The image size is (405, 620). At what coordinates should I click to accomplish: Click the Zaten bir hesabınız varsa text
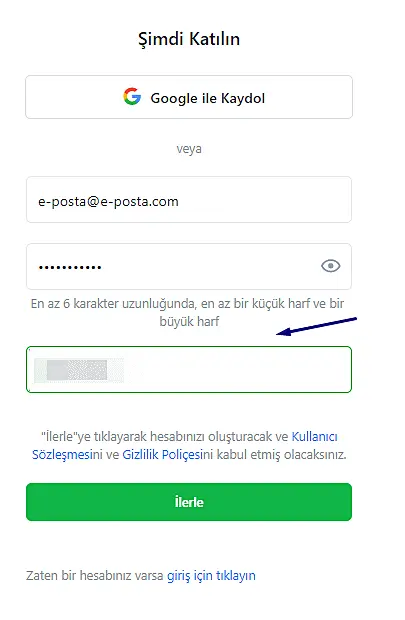[95, 576]
